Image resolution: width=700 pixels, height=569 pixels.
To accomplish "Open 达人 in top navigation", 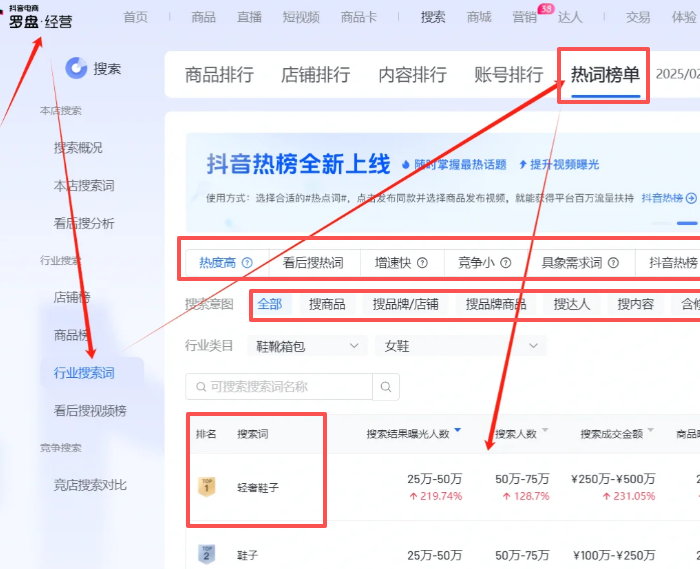I will pyautogui.click(x=570, y=17).
